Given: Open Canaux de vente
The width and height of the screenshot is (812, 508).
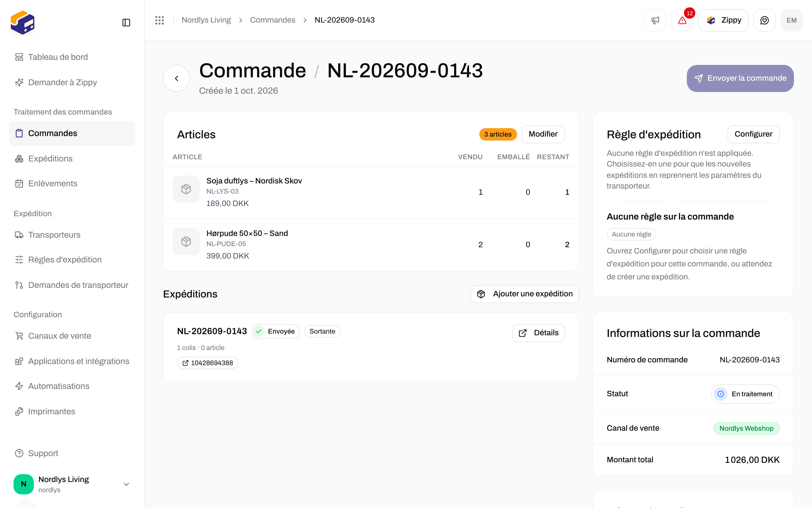Looking at the screenshot, I should pyautogui.click(x=72, y=336).
